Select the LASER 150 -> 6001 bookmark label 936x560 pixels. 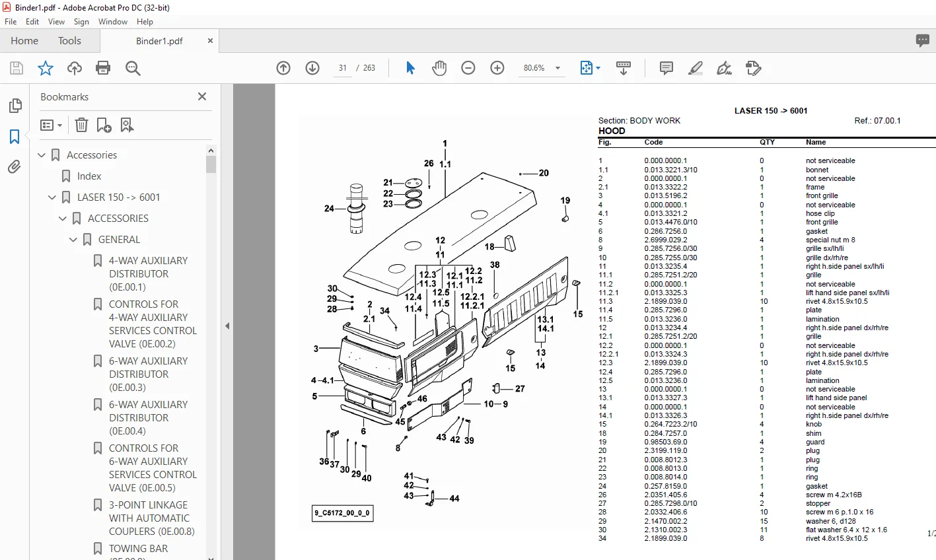tap(119, 197)
